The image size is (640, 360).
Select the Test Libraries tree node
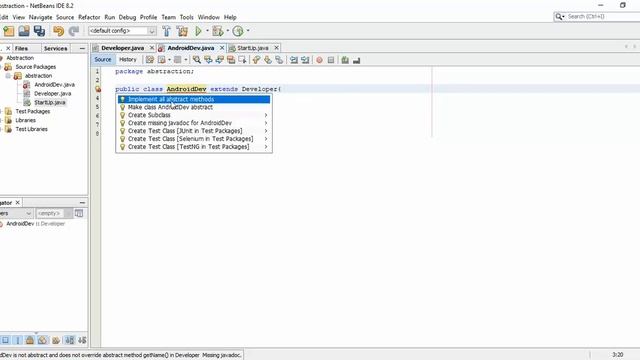(31, 129)
